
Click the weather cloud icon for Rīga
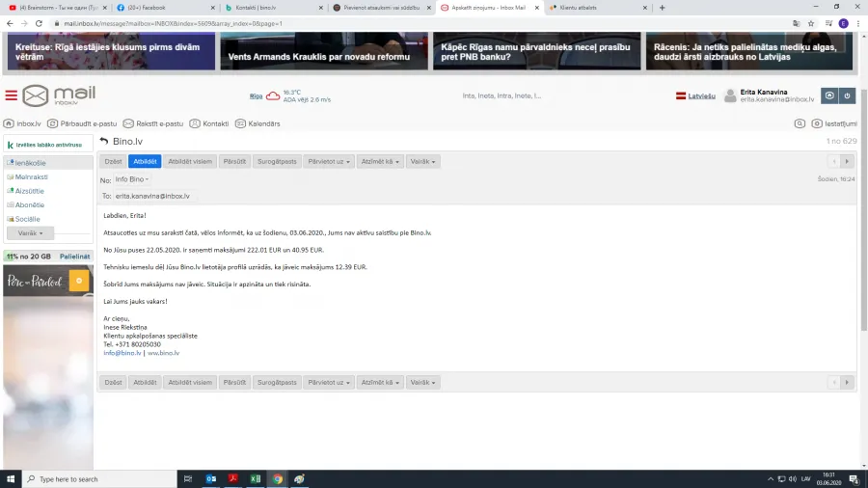273,95
